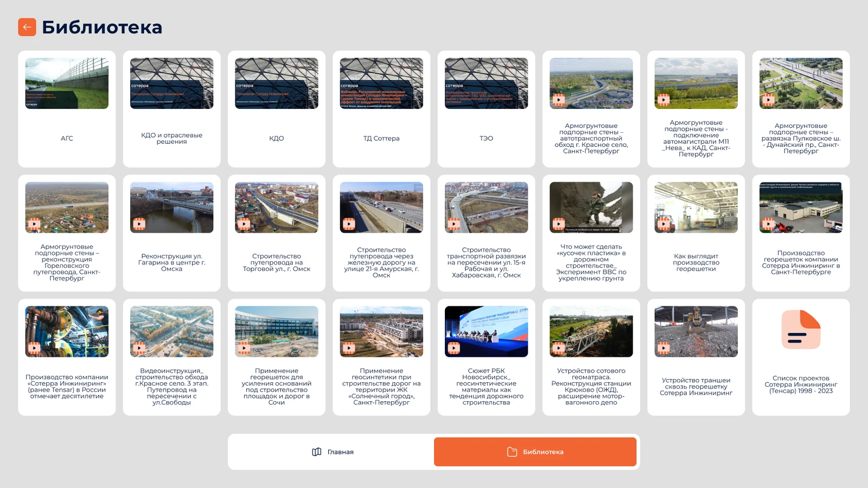
Task: Open the АГС presentation card
Action: click(x=67, y=109)
